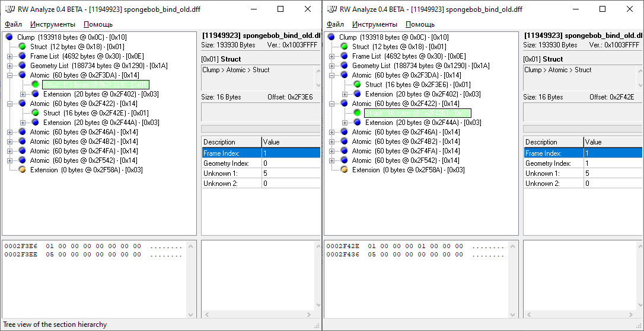Click blue Clump node icon in left window
Screen dimensions: 644x331
[10, 37]
